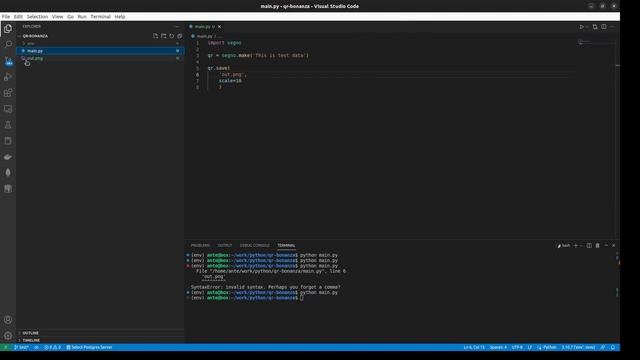Create a new terminal with plus icon
Image resolution: width=640 pixels, height=360 pixels.
(x=576, y=246)
